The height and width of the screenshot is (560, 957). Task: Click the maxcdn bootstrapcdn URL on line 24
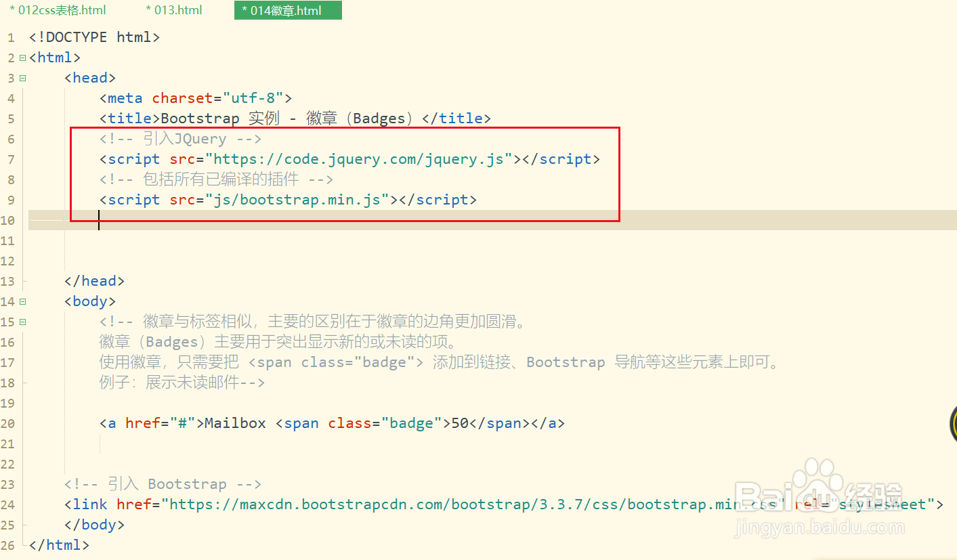coord(473,504)
